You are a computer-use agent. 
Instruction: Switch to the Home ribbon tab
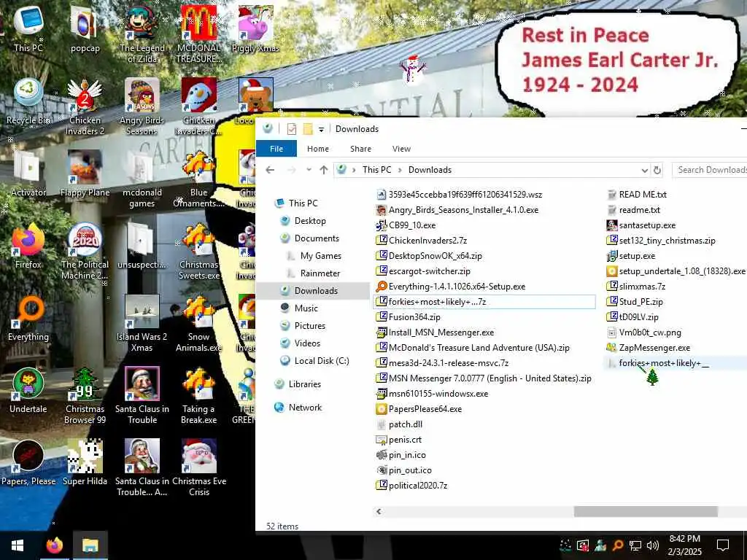click(x=318, y=149)
